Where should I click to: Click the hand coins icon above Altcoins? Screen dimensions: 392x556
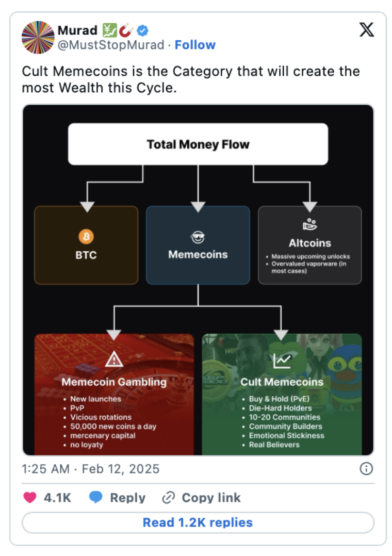point(309,224)
